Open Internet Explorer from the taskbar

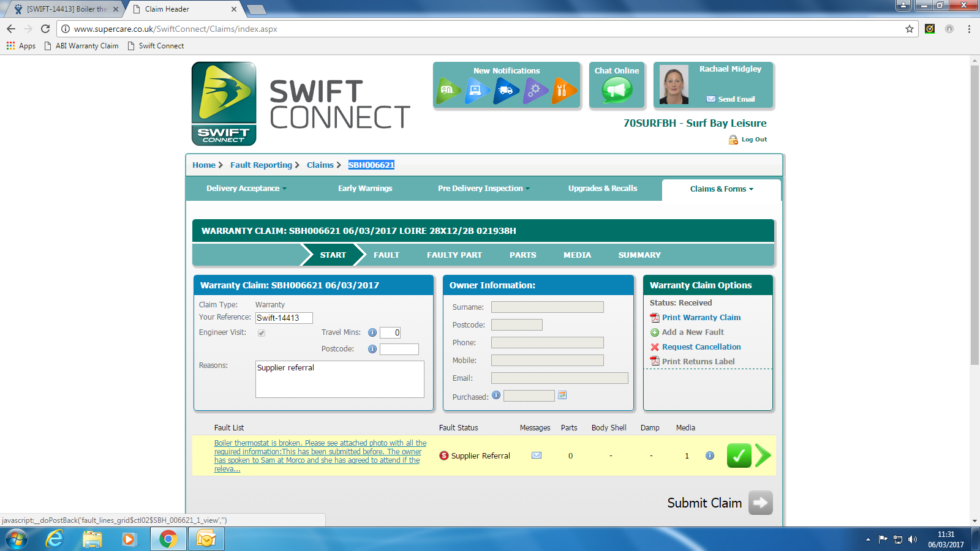point(55,539)
